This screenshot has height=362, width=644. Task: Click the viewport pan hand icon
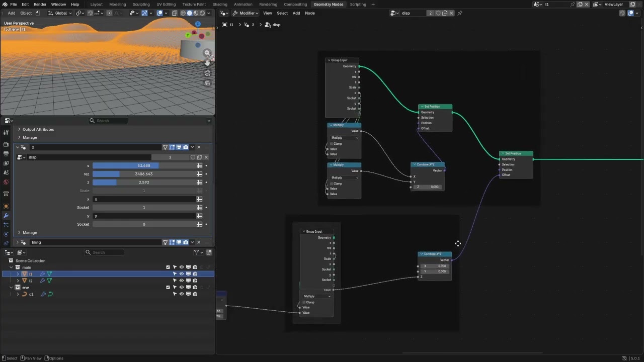(x=207, y=62)
